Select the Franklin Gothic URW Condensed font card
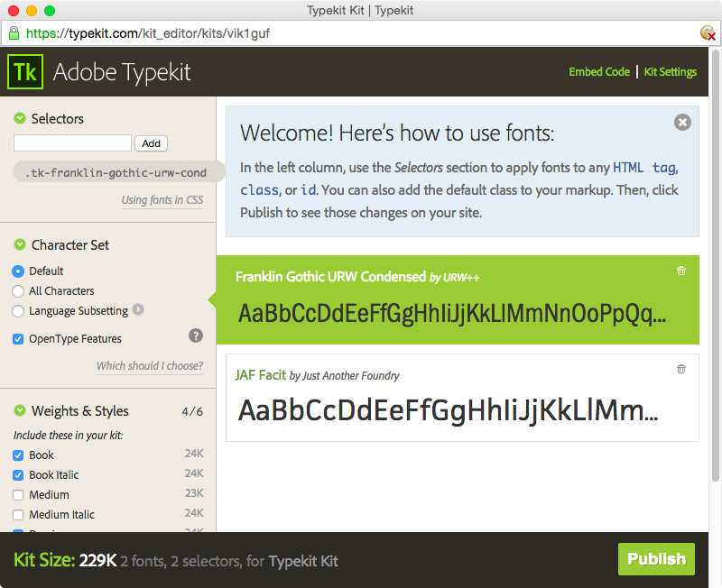Viewport: 722px width, 588px height. [x=458, y=299]
